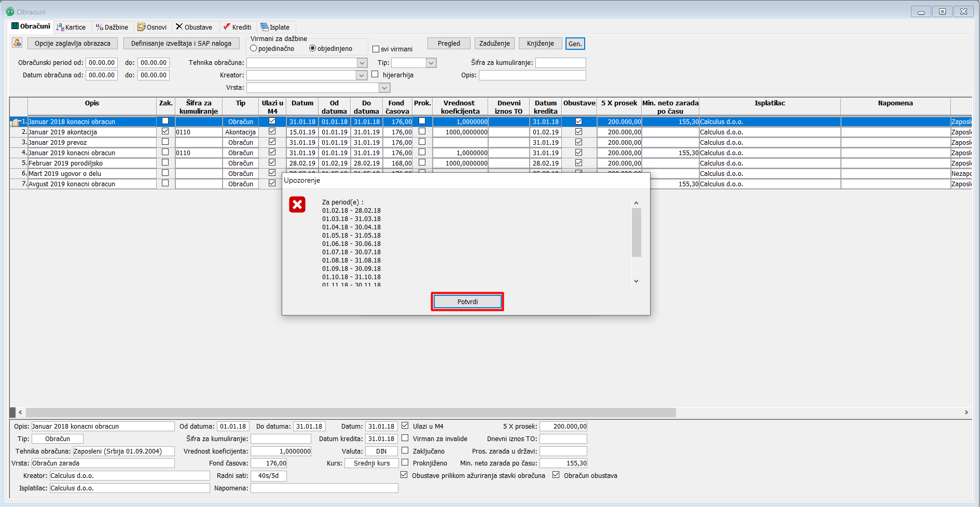The height and width of the screenshot is (507, 980).
Task: Click the warning dialog scroll up arrow
Action: (x=637, y=203)
